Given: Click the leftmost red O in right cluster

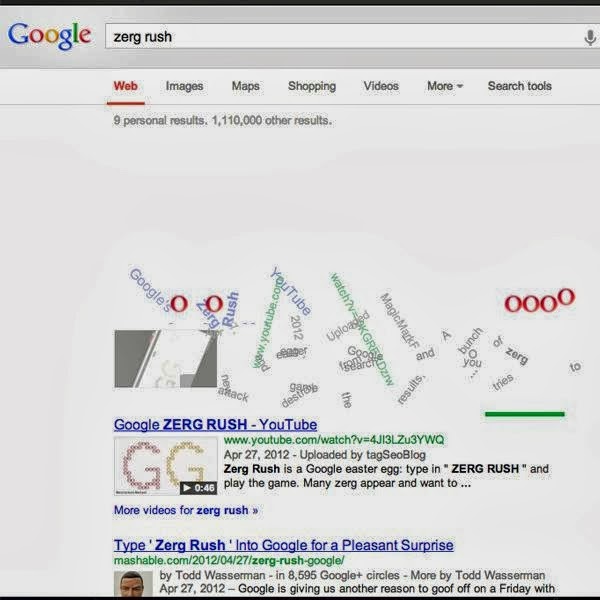Looking at the screenshot, I should [513, 304].
